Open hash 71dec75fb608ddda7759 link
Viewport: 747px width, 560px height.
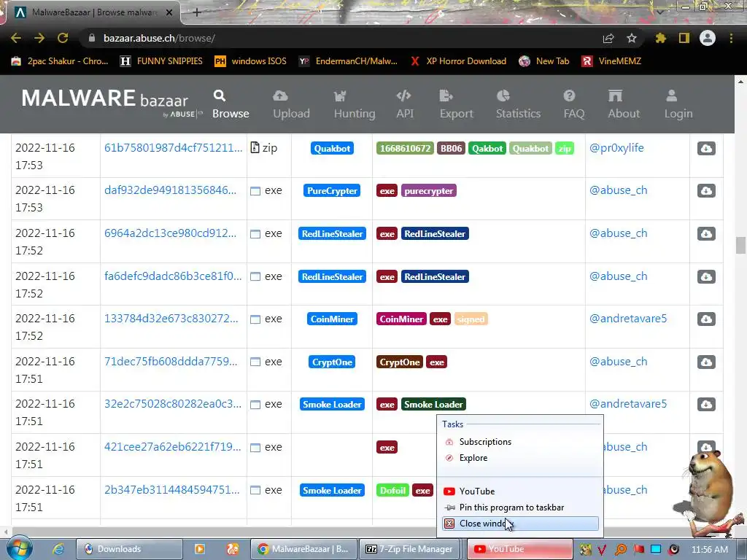tap(171, 362)
